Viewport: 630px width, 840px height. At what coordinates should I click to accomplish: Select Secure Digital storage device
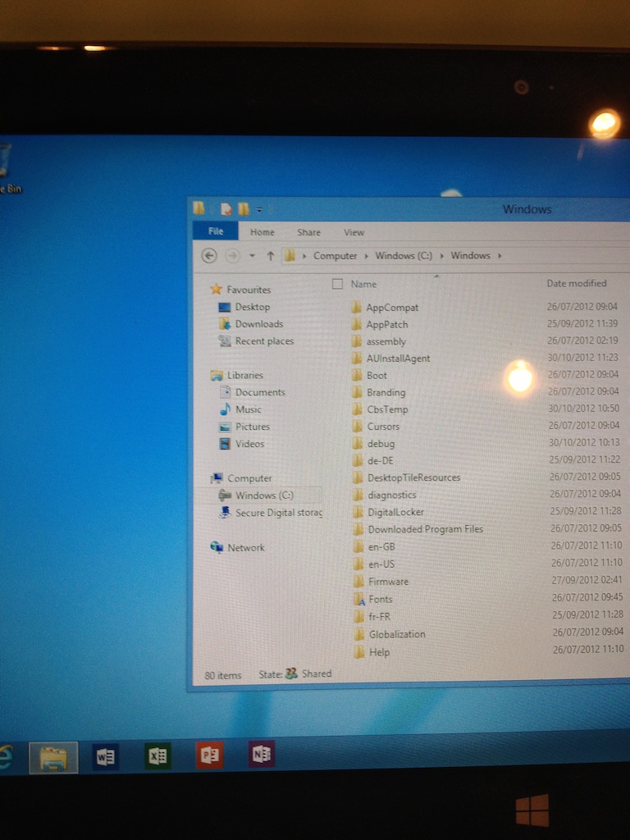279,513
